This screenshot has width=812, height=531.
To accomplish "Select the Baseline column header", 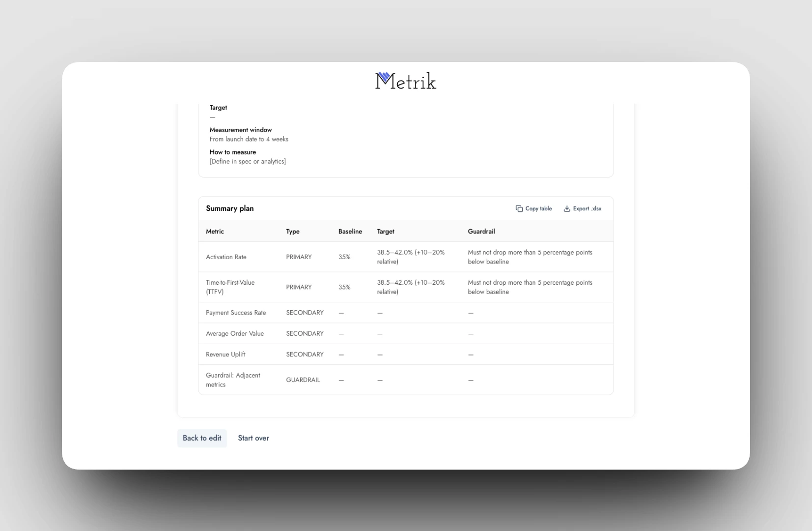I will (x=350, y=232).
